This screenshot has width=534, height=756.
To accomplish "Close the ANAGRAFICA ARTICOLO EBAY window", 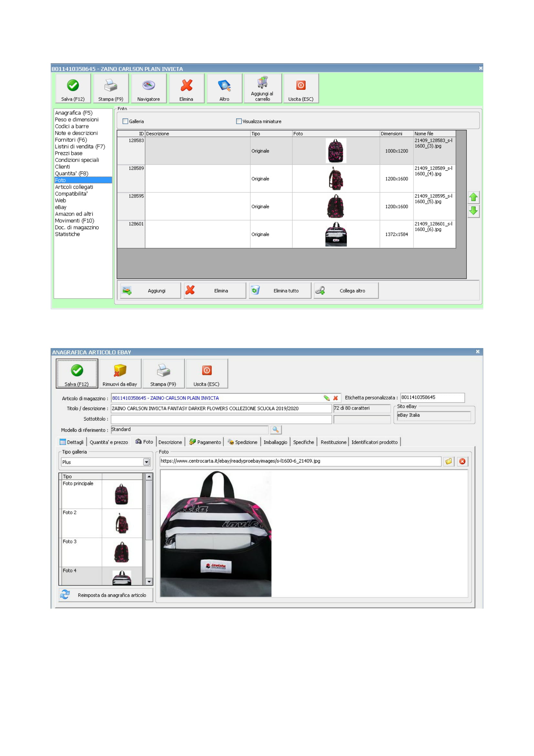I will pyautogui.click(x=477, y=352).
